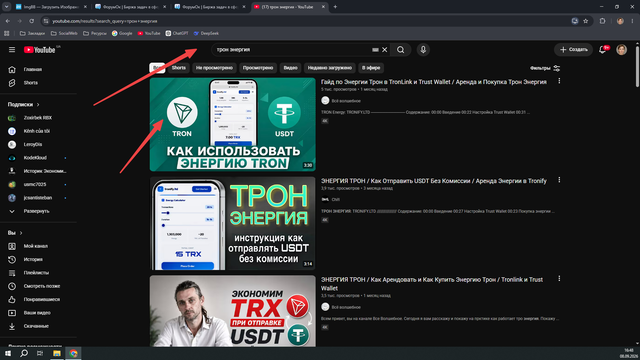Open the Chrome extensions puzzle icon
The image size is (640, 360).
click(x=602, y=21)
